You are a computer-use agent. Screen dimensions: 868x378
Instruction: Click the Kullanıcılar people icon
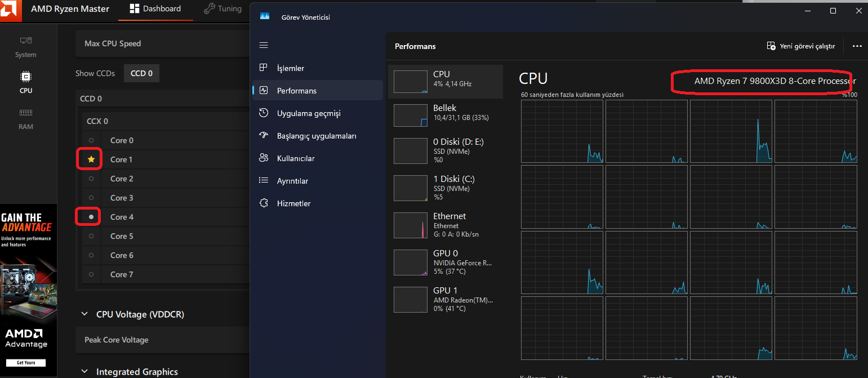pos(263,158)
